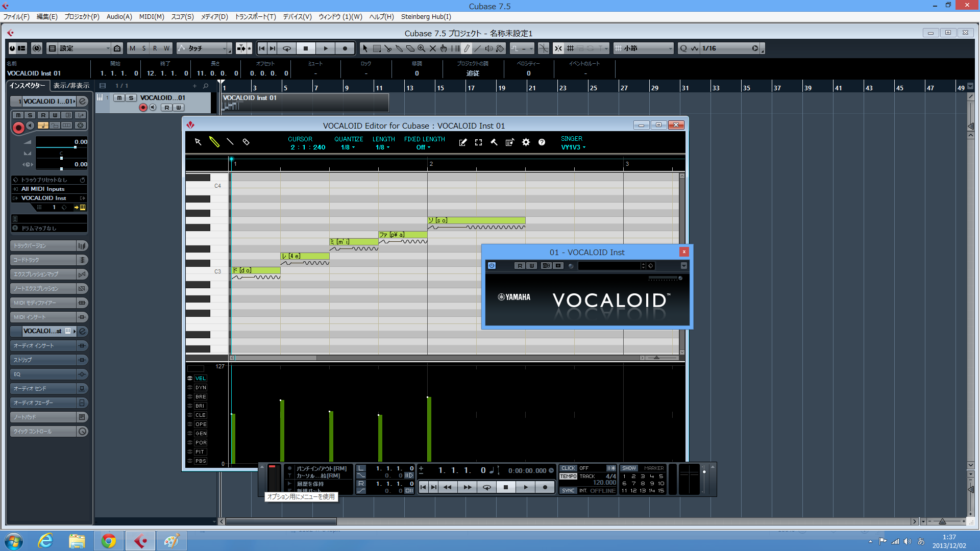Select the arrow tool in VOCALOID Editor
Screen dimensions: 980x551
[x=198, y=142]
